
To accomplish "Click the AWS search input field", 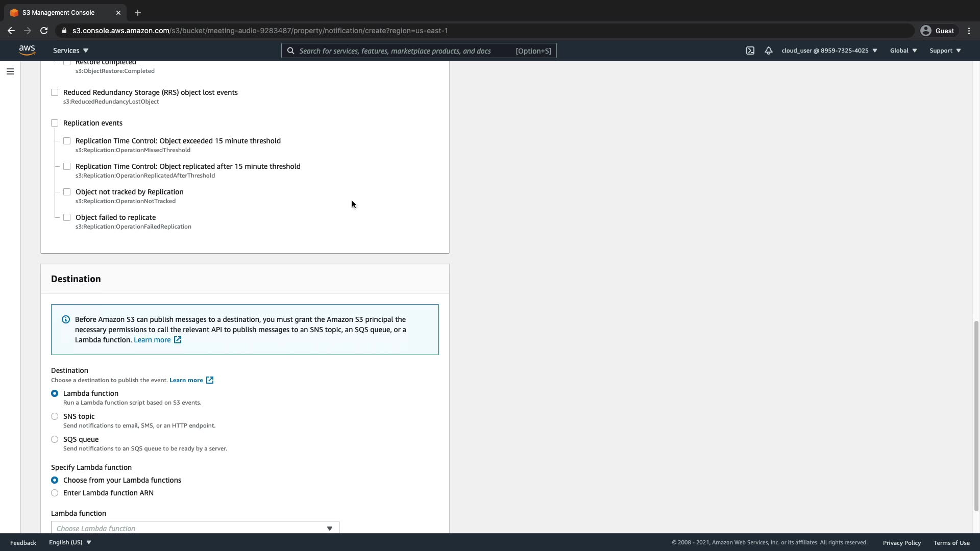I will coord(403,51).
